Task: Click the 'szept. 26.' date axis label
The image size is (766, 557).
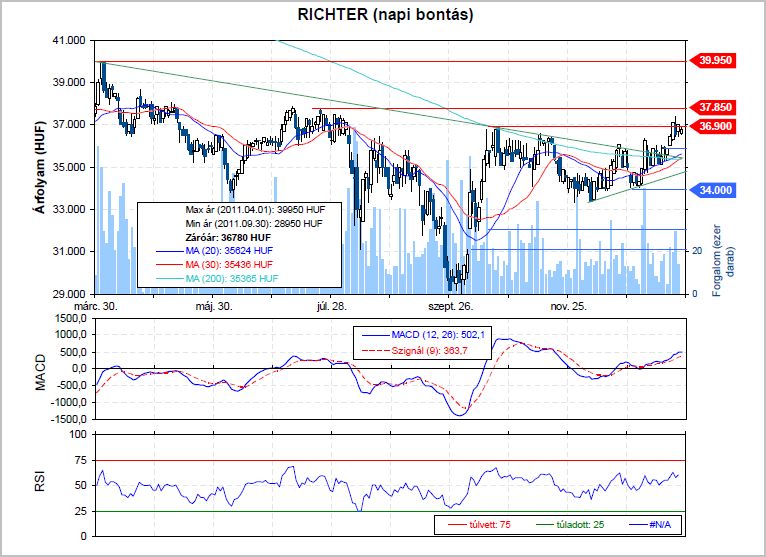Action: 450,307
